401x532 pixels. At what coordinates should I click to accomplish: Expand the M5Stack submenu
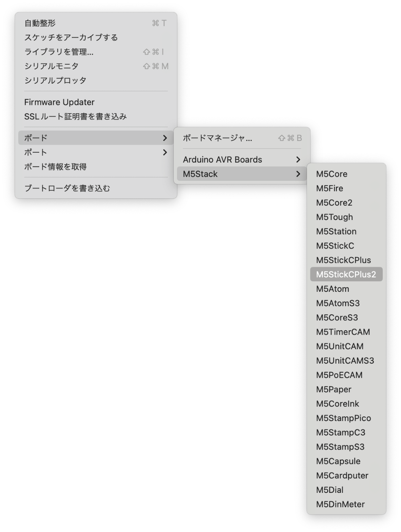click(242, 174)
